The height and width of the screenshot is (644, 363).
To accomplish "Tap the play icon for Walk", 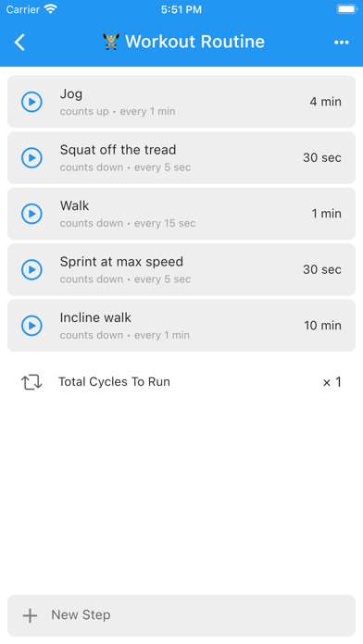I will pyautogui.click(x=31, y=214).
